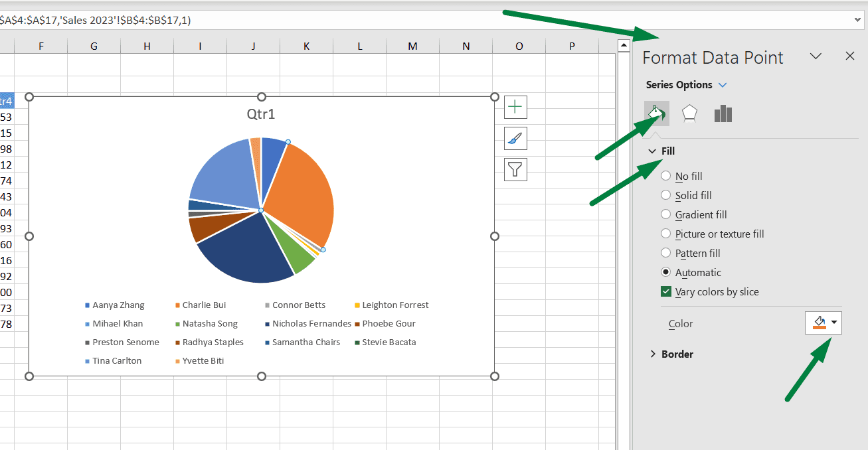Image resolution: width=868 pixels, height=450 pixels.
Task: Collapse the pane with the chevron next to title
Action: (816, 56)
